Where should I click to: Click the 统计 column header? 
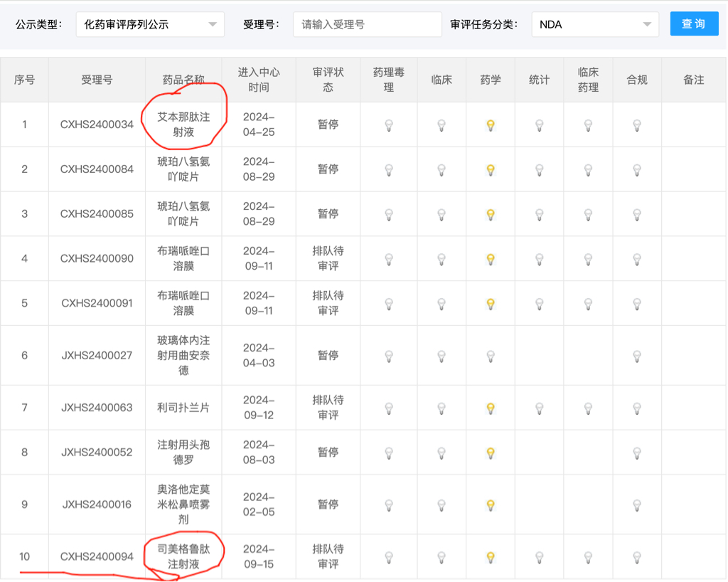click(540, 80)
